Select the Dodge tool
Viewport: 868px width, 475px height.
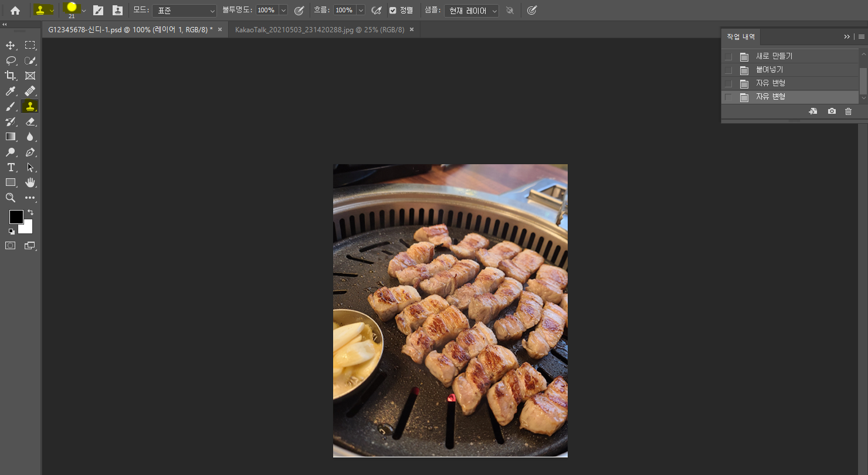[11, 152]
